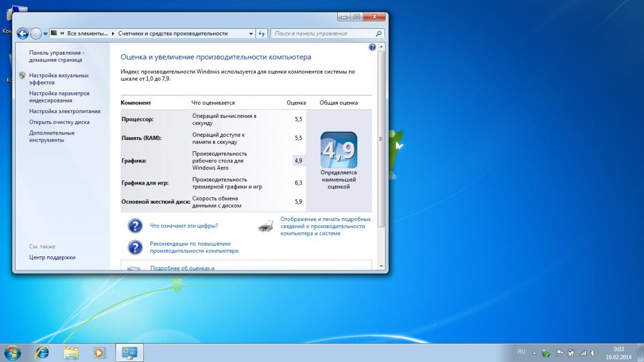The height and width of the screenshot is (362, 644).
Task: Select the «Память (RAM):» row label
Action: [x=141, y=138]
